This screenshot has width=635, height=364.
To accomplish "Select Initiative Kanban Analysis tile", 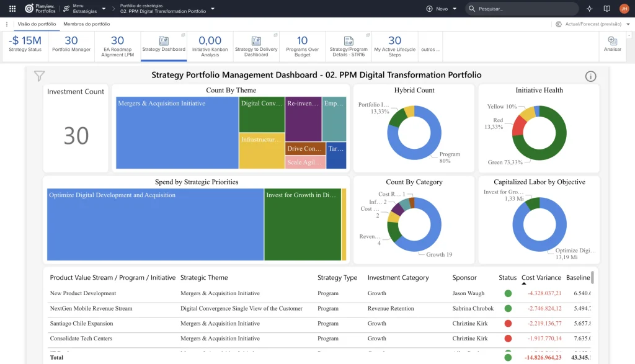I will pyautogui.click(x=210, y=46).
